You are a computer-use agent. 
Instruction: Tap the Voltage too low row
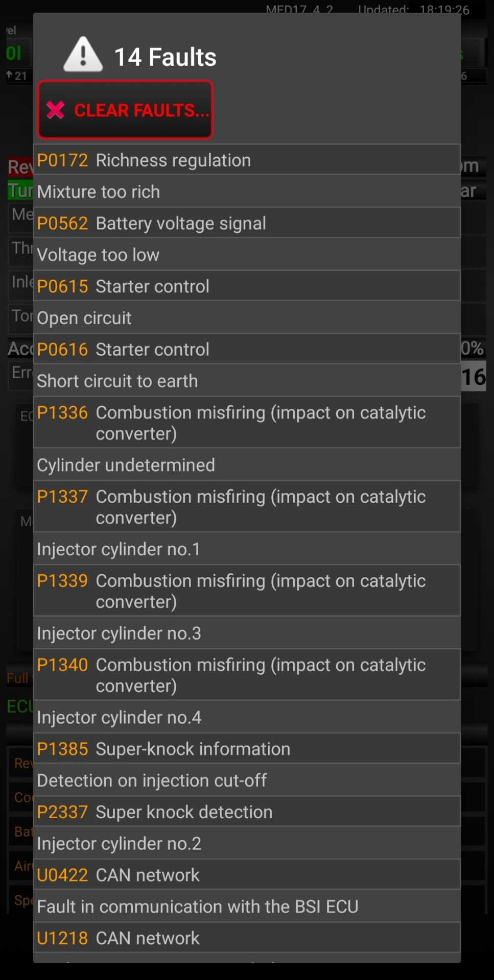coord(246,255)
